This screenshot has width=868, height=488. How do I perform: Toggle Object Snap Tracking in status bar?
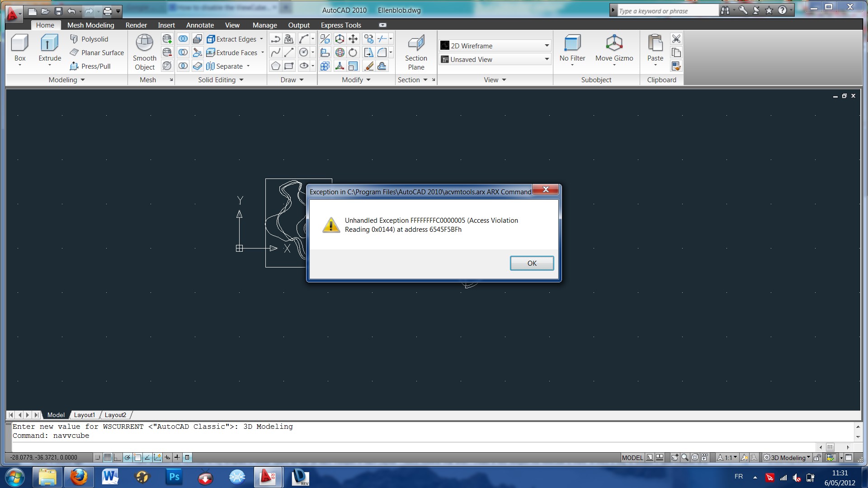tap(147, 457)
